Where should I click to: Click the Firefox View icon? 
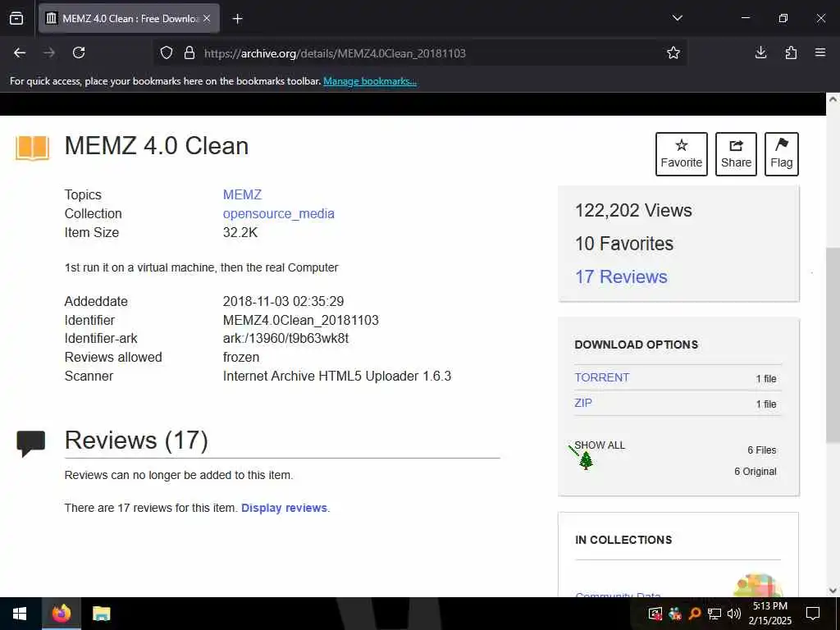click(x=16, y=18)
